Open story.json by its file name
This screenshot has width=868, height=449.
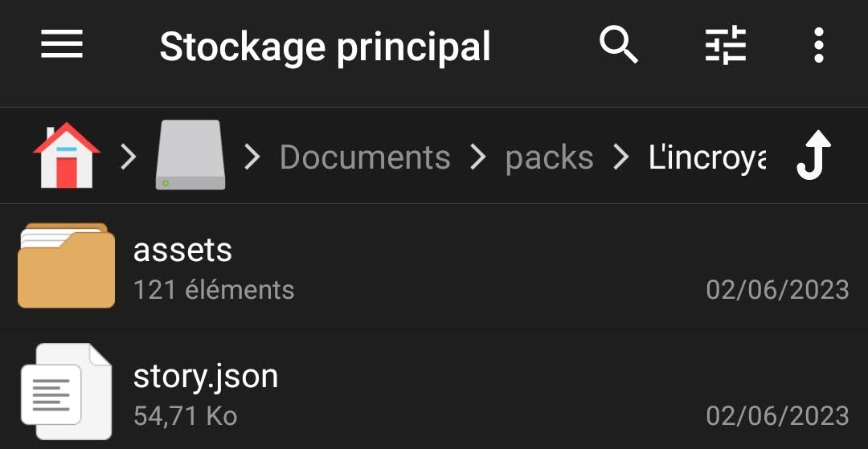[206, 378]
